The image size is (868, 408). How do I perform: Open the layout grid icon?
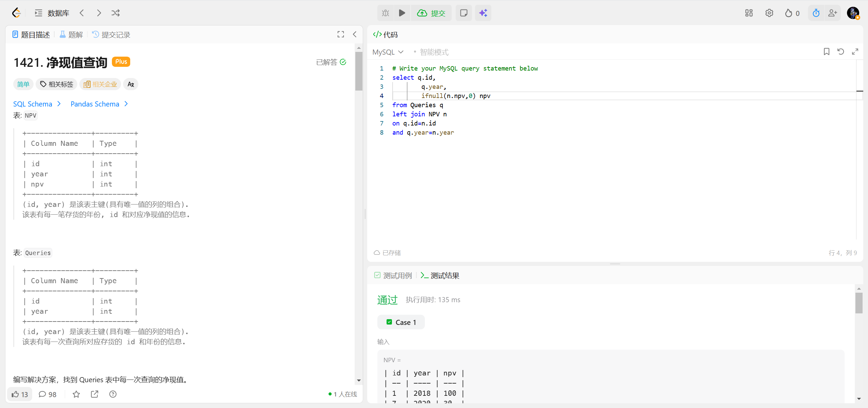coord(749,13)
